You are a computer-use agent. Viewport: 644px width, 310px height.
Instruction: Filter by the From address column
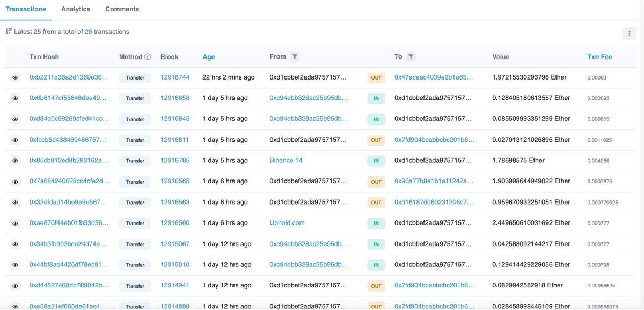click(295, 56)
